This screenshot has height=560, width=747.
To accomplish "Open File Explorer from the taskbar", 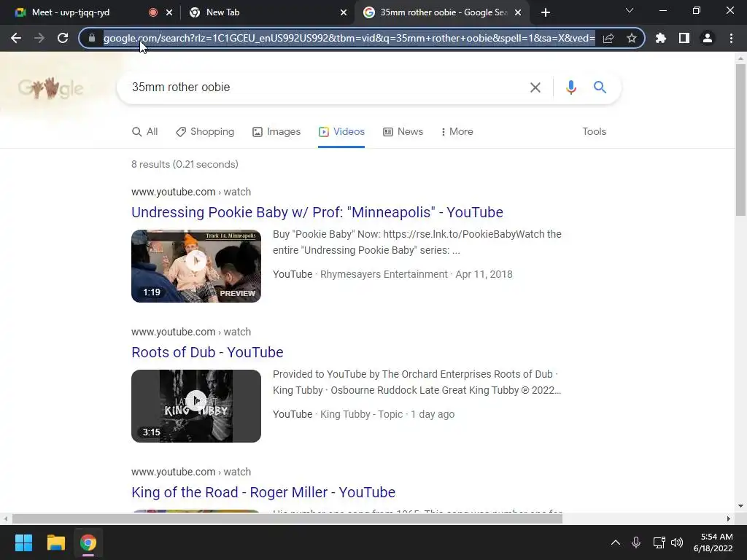I will [55, 542].
